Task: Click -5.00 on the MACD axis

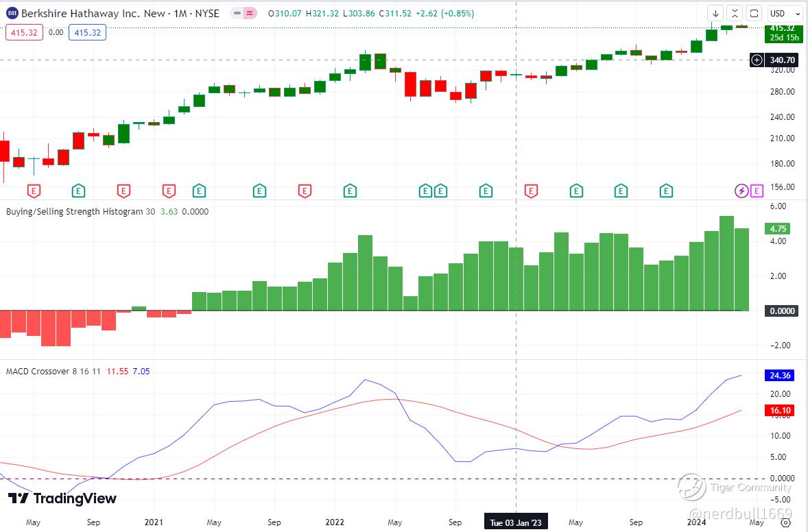Action: click(780, 500)
